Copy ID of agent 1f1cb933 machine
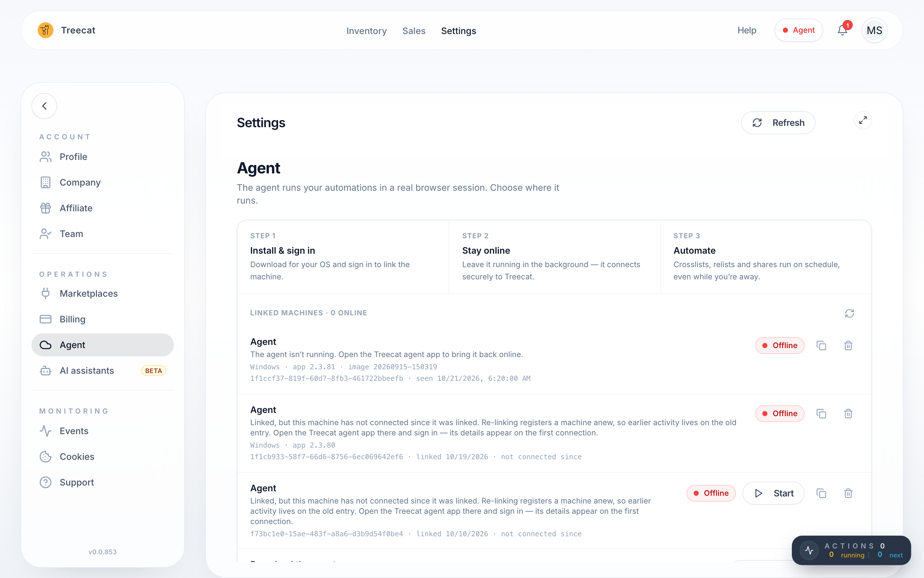This screenshot has width=924, height=578. click(x=821, y=414)
